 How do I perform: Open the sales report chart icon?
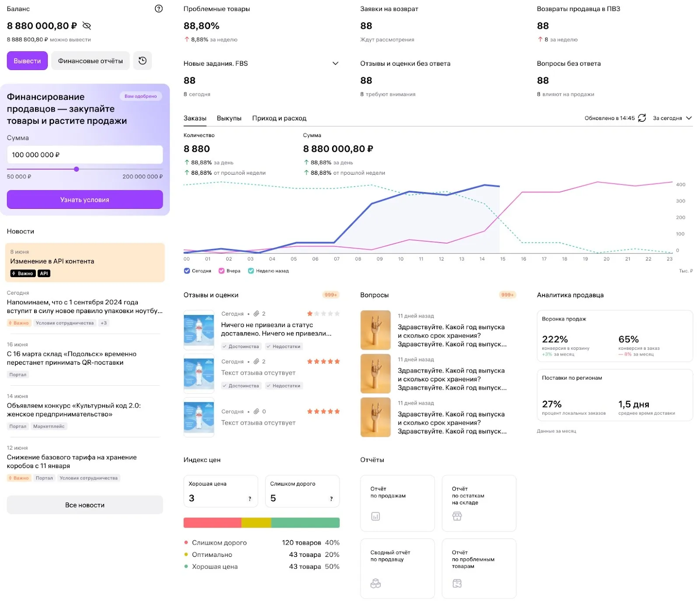tap(375, 517)
